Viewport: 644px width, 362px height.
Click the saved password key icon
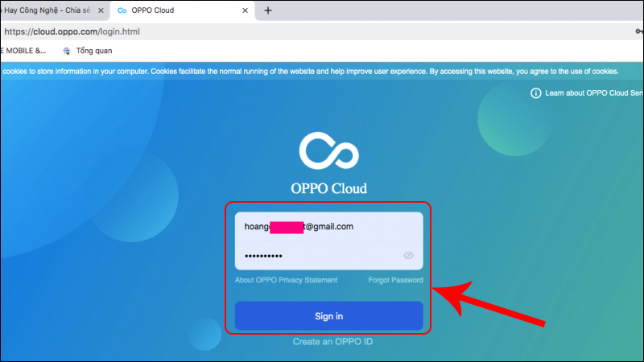(x=639, y=31)
